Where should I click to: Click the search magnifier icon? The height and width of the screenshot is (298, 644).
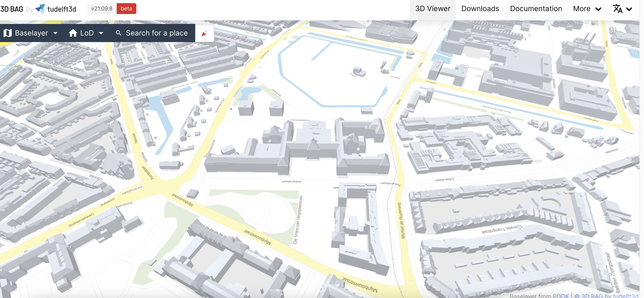click(x=119, y=33)
